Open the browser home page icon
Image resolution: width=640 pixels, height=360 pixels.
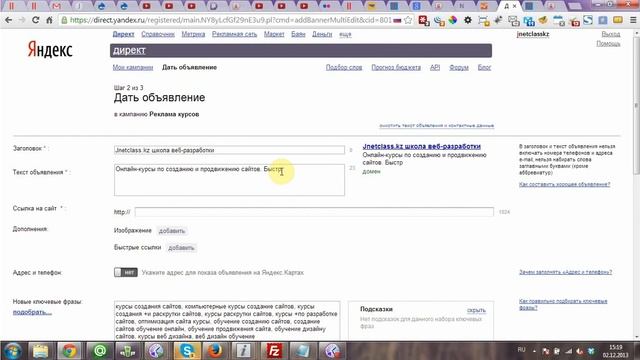pyautogui.click(x=49, y=20)
